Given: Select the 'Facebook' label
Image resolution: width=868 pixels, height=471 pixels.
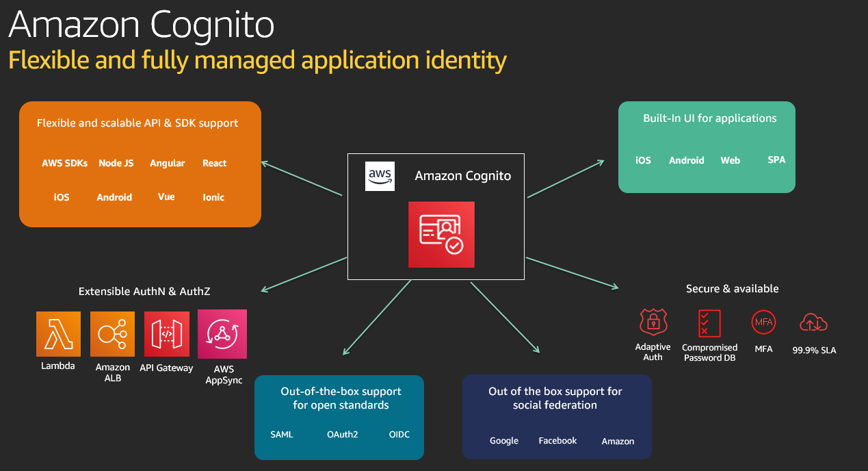Looking at the screenshot, I should (x=558, y=441).
